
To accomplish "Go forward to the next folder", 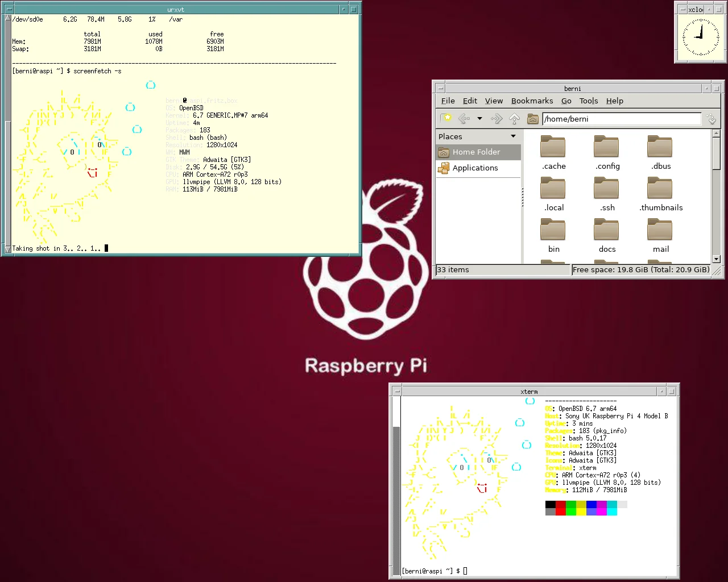I will point(497,118).
